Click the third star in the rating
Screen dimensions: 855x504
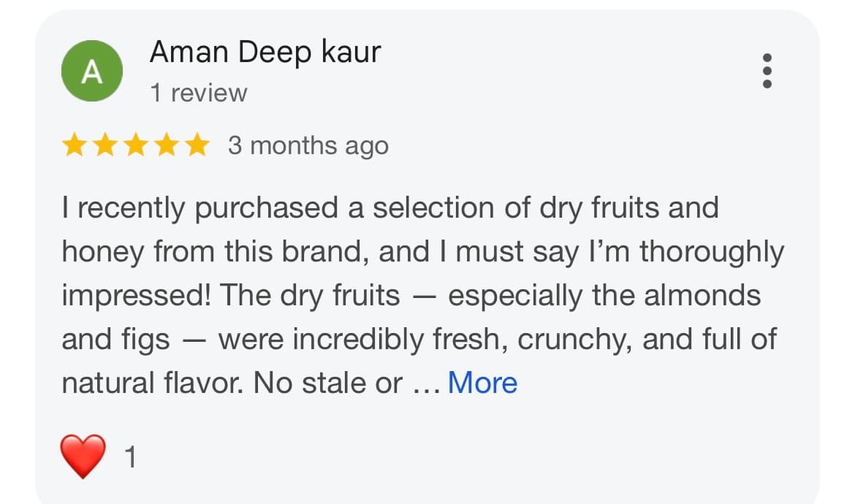click(x=136, y=145)
